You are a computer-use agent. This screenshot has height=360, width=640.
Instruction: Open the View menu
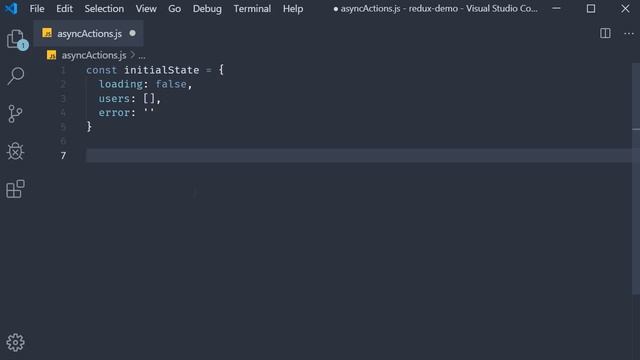click(146, 9)
